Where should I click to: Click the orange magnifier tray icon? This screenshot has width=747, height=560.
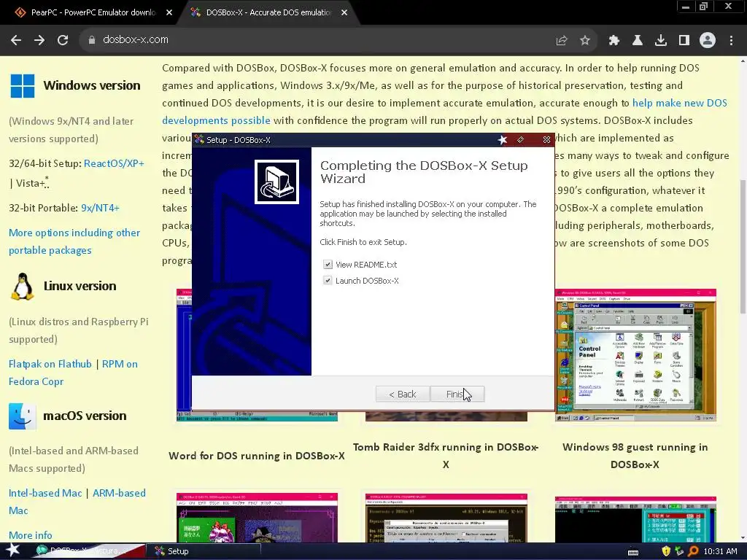(693, 551)
